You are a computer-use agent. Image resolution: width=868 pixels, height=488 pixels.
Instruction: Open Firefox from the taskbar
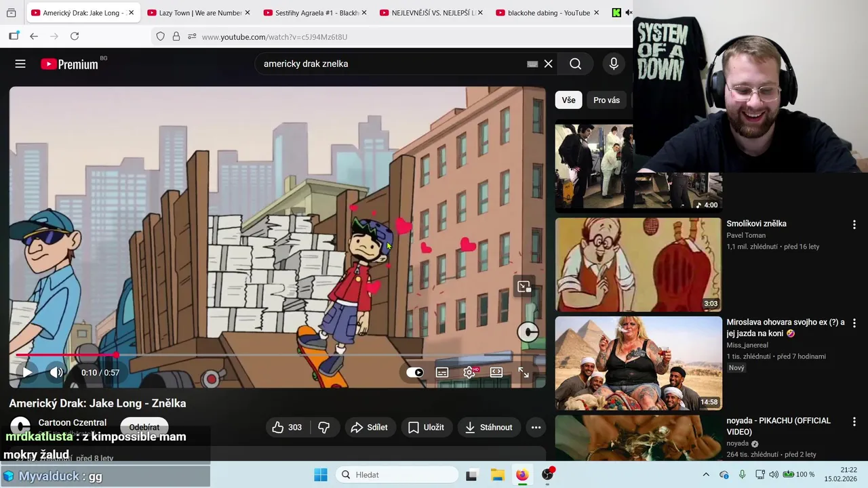522,474
